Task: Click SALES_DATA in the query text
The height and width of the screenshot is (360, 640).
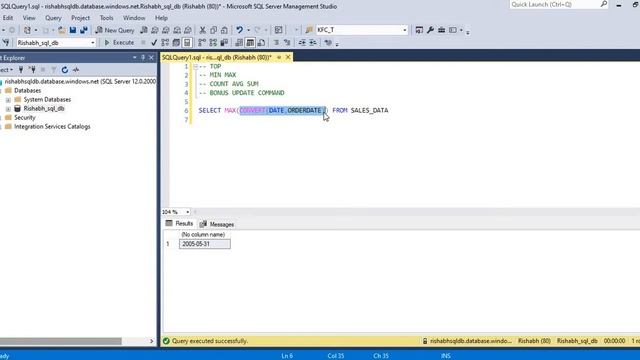Action: point(369,110)
